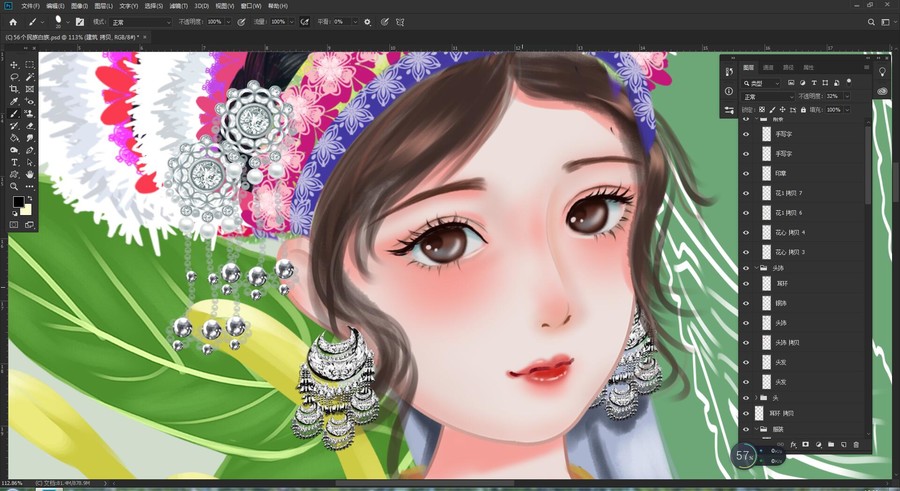Open brush preset picker dropdown arrow
Viewport: 900px width, 491px height.
click(x=68, y=22)
